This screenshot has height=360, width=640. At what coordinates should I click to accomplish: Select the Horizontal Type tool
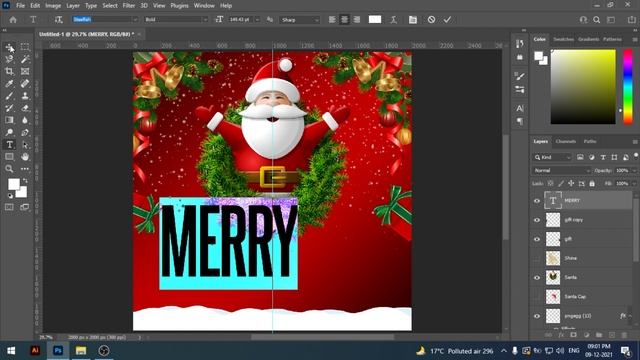[9, 144]
